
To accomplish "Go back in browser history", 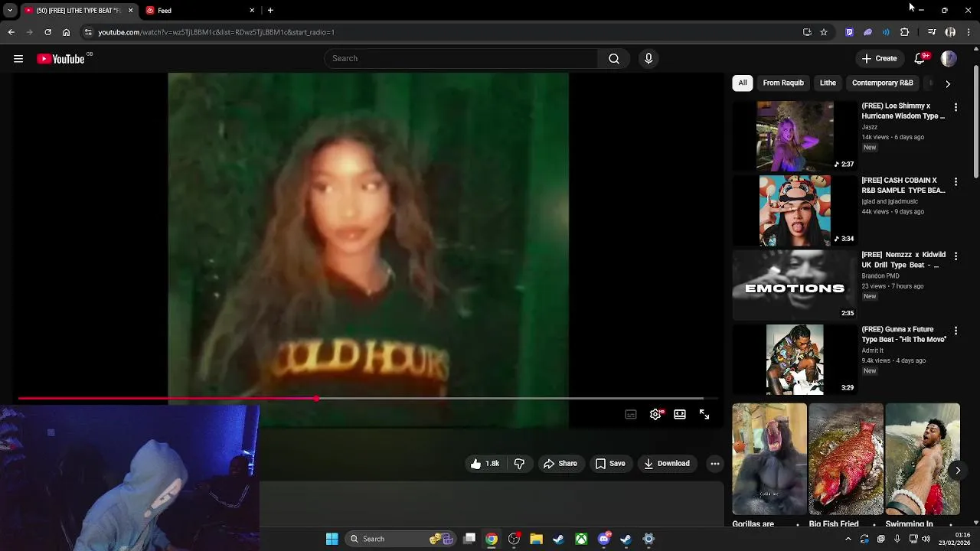I will coord(11,32).
